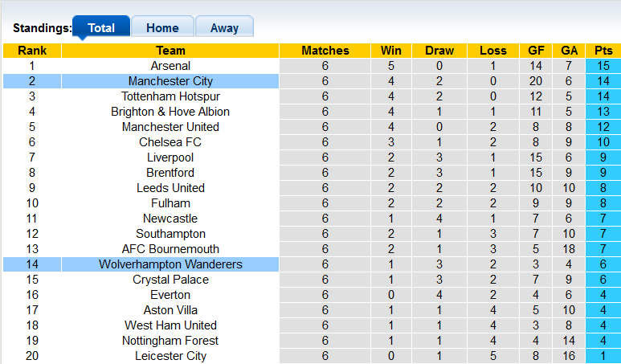Click Arsenal's 15 points cell
621x364 pixels.
603,66
